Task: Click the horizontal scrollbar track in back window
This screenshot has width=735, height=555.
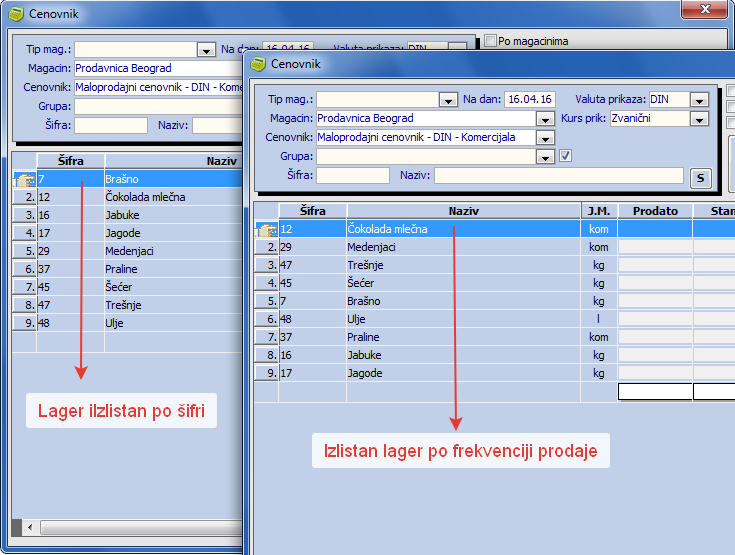Action: click(x=142, y=527)
